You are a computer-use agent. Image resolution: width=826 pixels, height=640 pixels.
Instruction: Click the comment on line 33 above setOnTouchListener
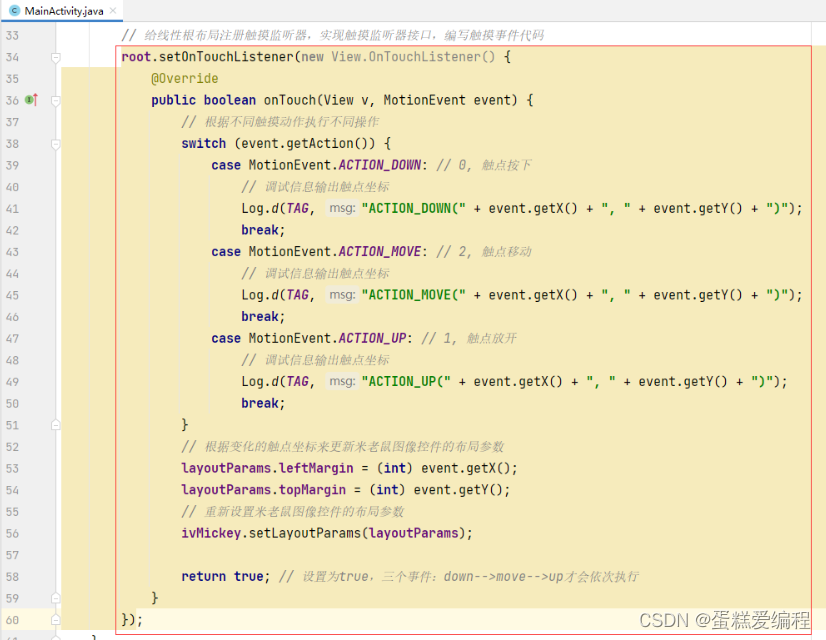click(332, 35)
